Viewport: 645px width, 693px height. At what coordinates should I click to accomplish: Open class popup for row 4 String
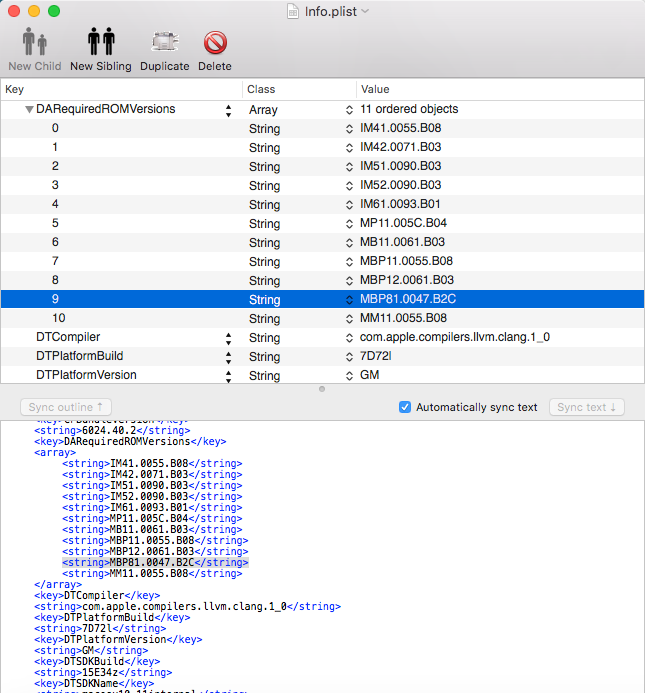click(349, 205)
